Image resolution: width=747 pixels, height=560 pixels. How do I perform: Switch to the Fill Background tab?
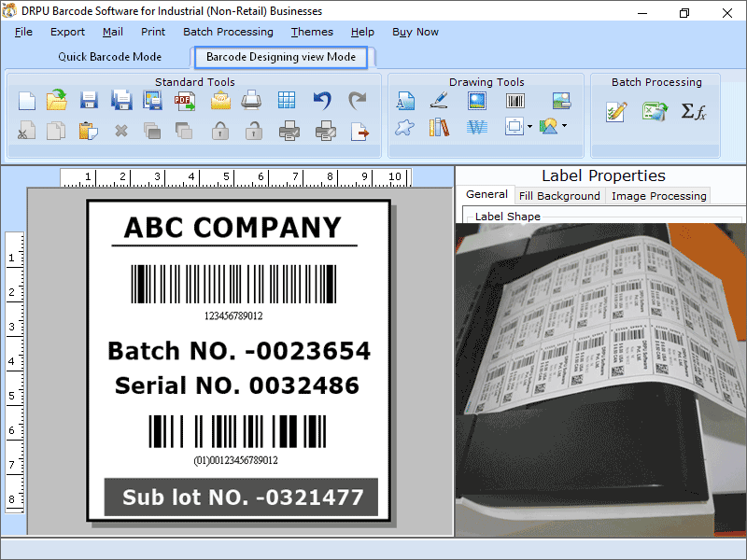559,196
